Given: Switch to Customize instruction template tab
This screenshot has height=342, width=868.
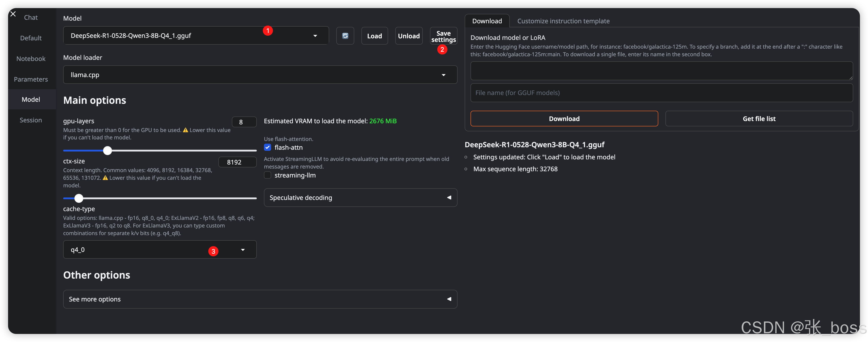Looking at the screenshot, I should tap(563, 21).
